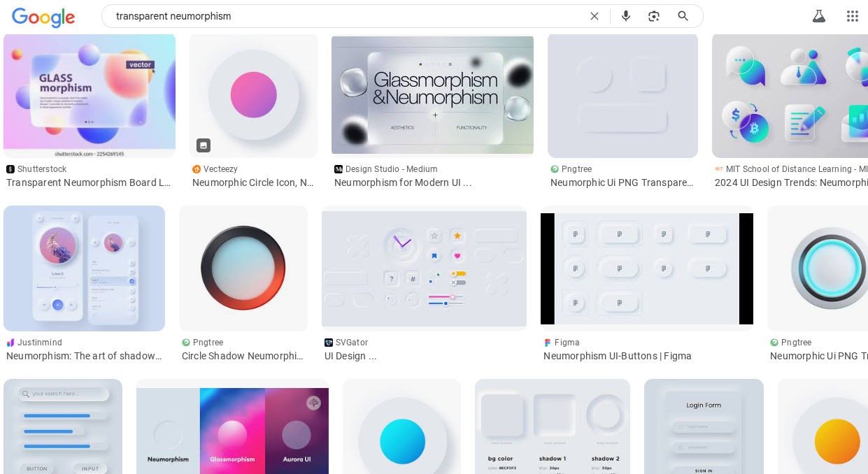Open the MIT UI design trends thumbnail
Screen dimensions: 868x474
[x=790, y=96]
